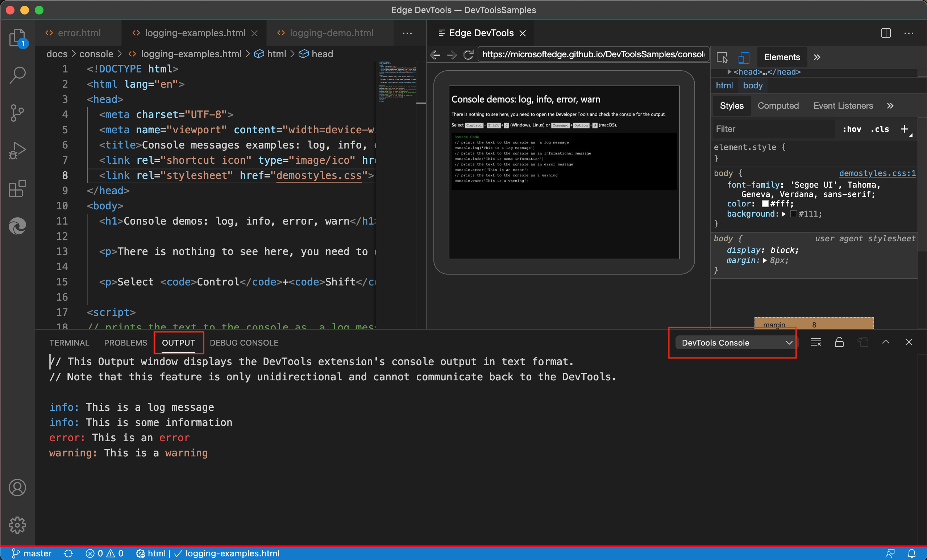Click the Extensions sidebar icon
This screenshot has height=560, width=927.
click(x=18, y=187)
